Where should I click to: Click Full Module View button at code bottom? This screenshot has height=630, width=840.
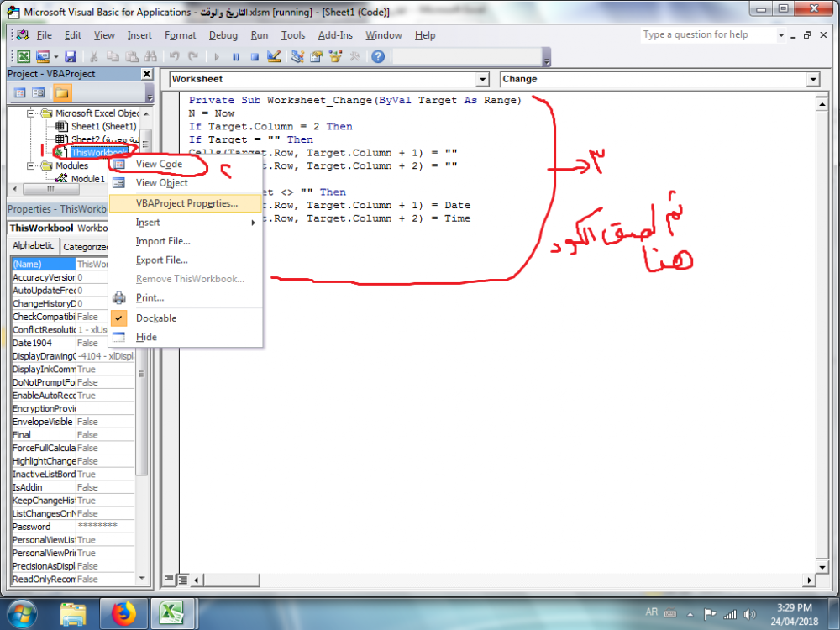182,580
